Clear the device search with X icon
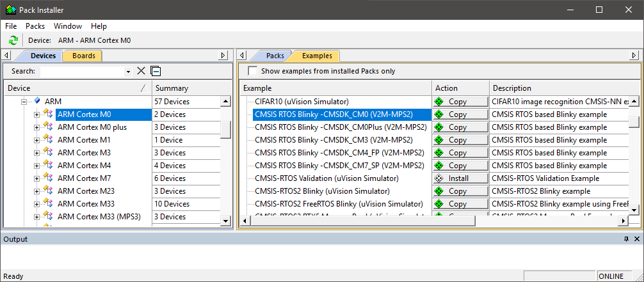This screenshot has width=644, height=282. click(141, 71)
